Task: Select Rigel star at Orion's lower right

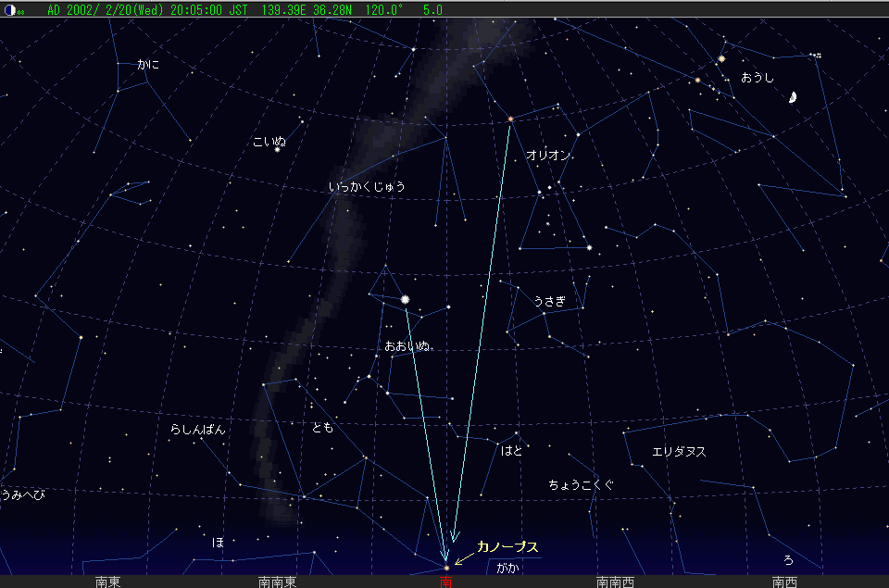Action: pos(589,247)
